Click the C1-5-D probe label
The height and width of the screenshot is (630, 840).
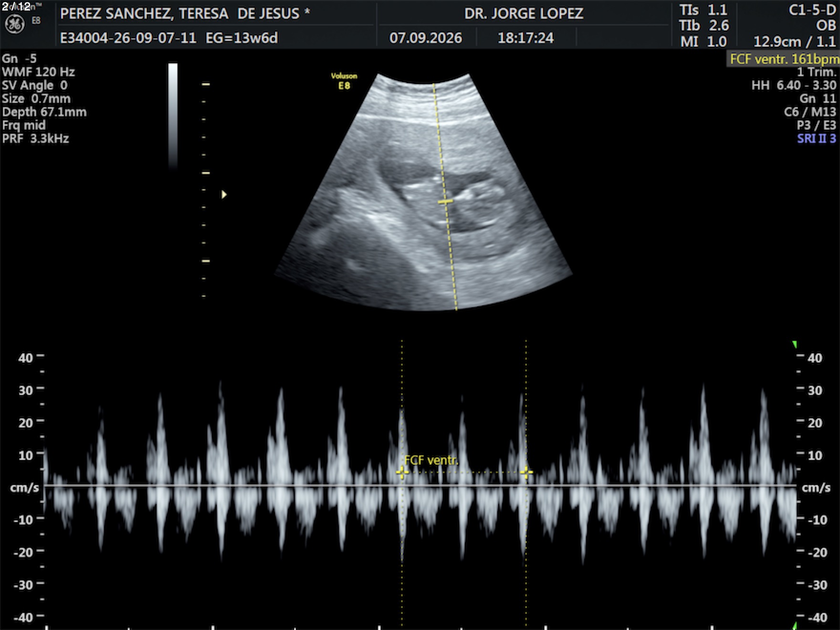(x=812, y=10)
